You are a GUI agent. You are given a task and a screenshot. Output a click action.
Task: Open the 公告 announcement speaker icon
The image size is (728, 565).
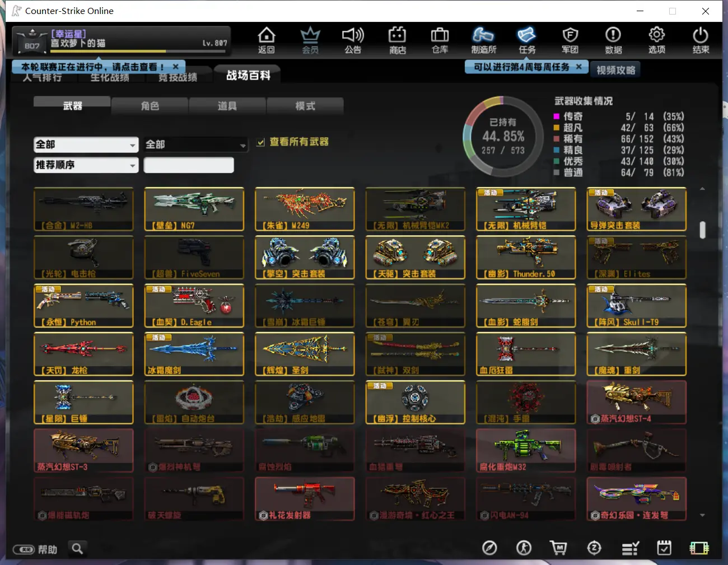[353, 40]
